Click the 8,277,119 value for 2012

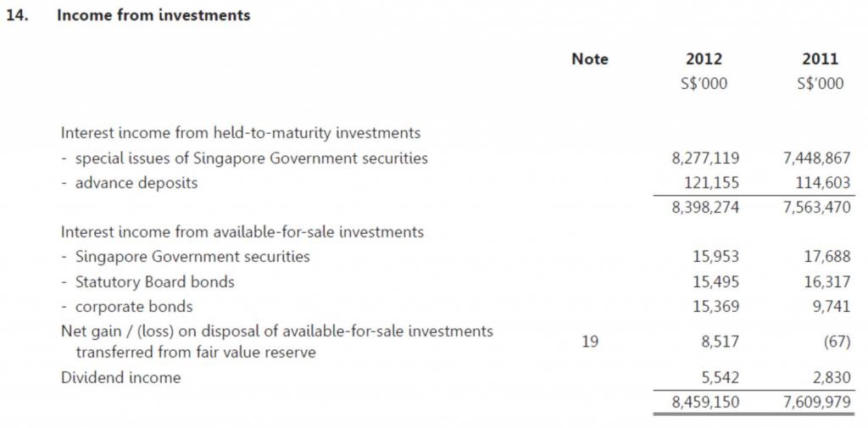click(705, 158)
